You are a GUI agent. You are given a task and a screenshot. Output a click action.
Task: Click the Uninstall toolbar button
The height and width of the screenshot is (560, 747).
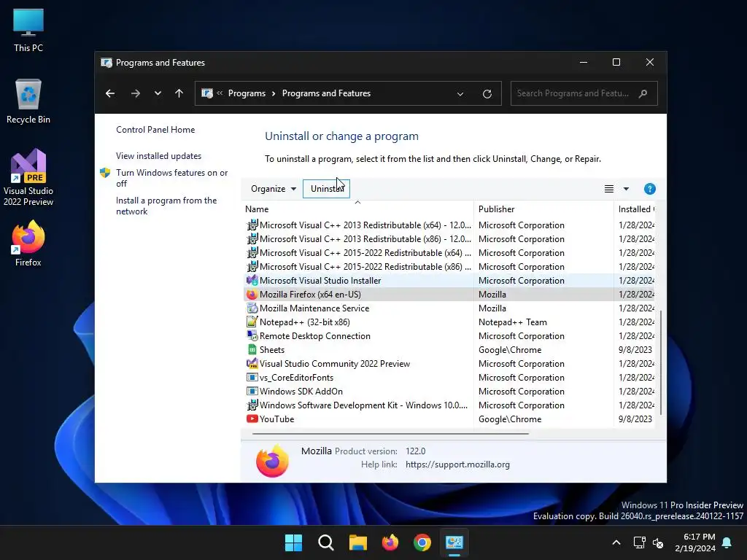tap(326, 189)
